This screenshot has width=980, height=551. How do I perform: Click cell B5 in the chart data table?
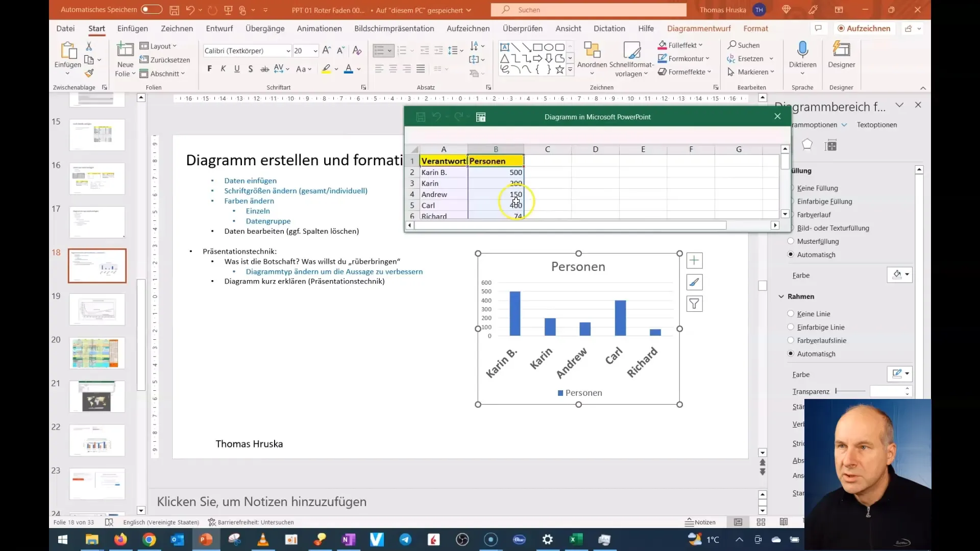pyautogui.click(x=496, y=205)
